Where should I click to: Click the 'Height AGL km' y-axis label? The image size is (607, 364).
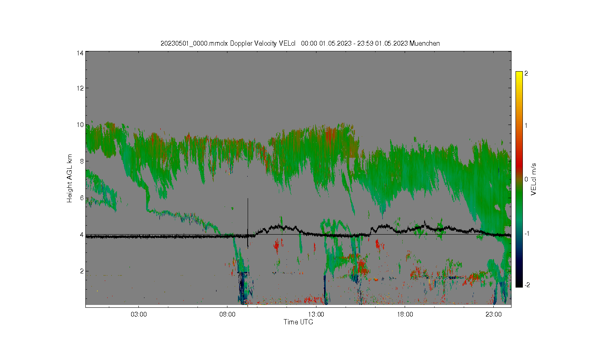pos(70,178)
